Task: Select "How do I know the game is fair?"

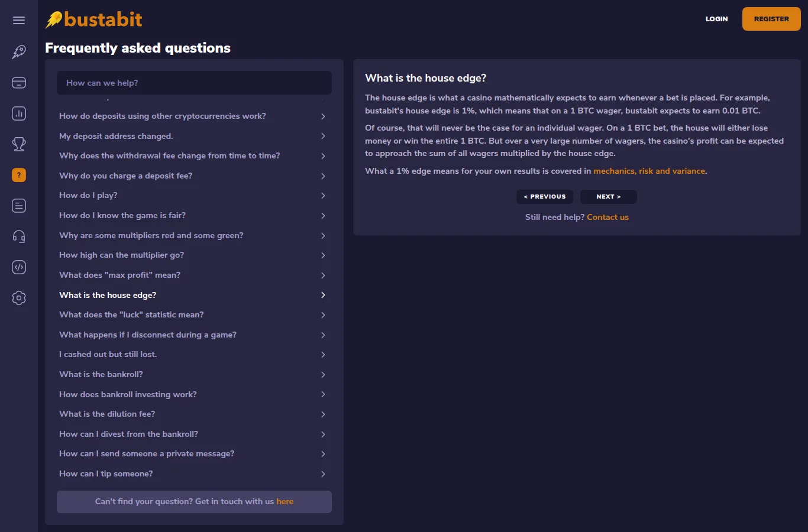Action: click(x=194, y=216)
